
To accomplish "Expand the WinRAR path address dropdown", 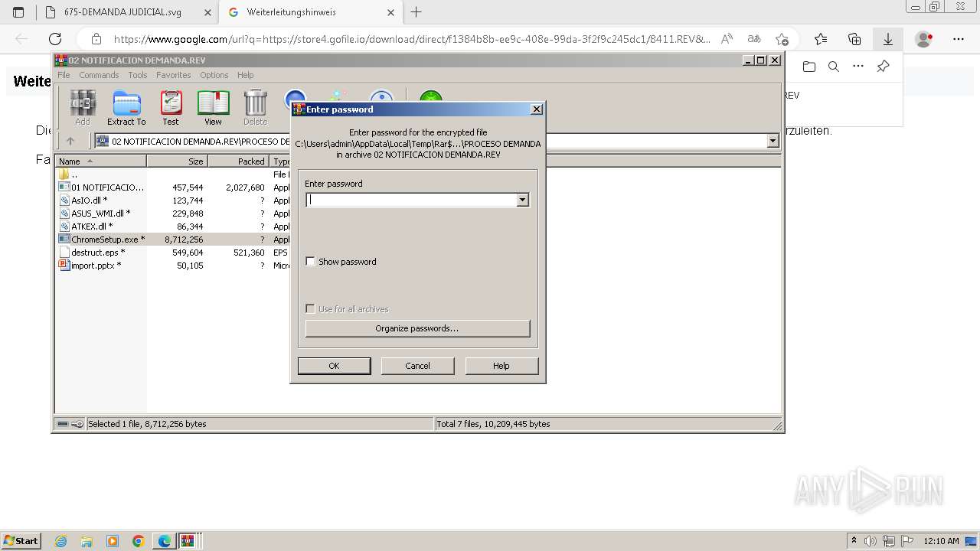I will 773,141.
